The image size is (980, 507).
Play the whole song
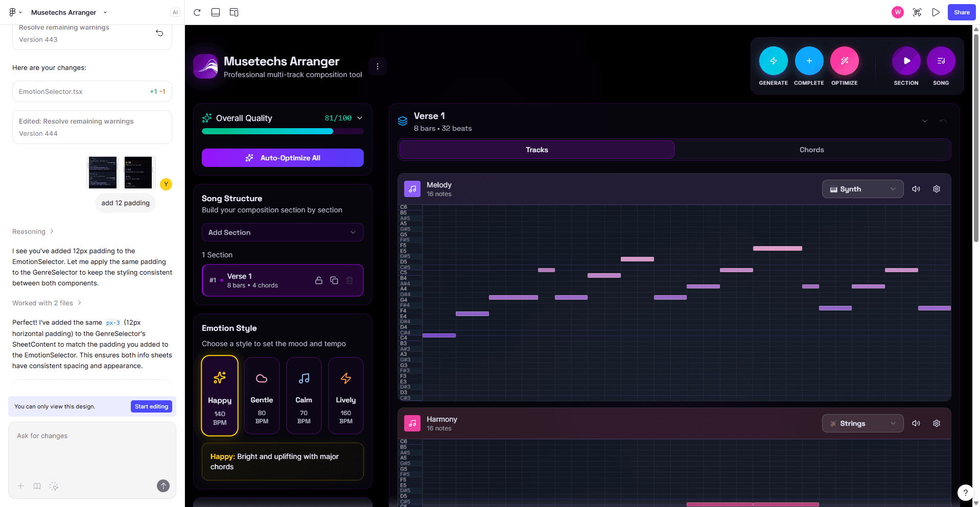[941, 61]
